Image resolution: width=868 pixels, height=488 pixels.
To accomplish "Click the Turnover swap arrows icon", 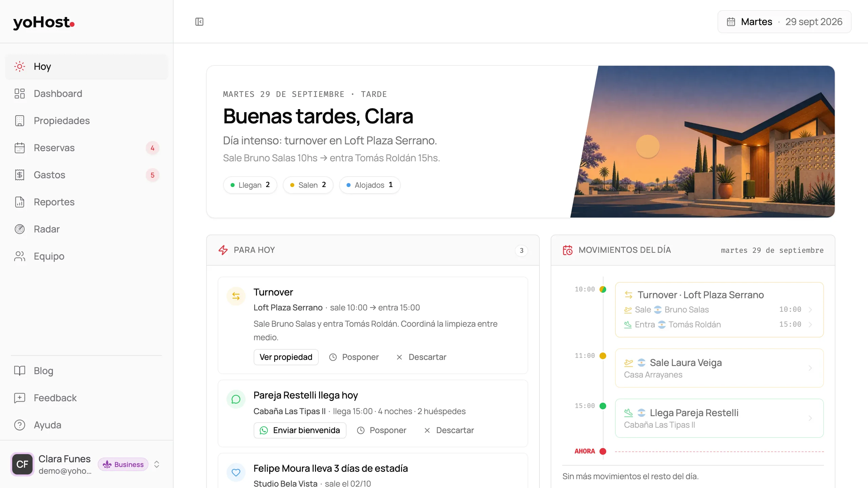I will click(236, 296).
